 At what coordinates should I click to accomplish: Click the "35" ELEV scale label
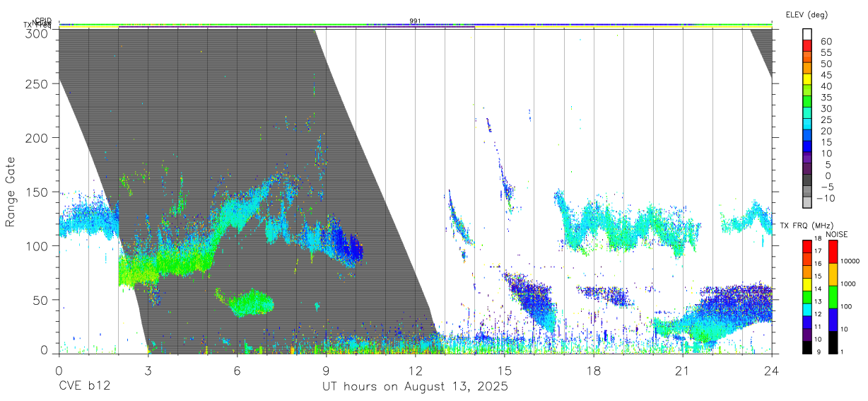point(826,98)
